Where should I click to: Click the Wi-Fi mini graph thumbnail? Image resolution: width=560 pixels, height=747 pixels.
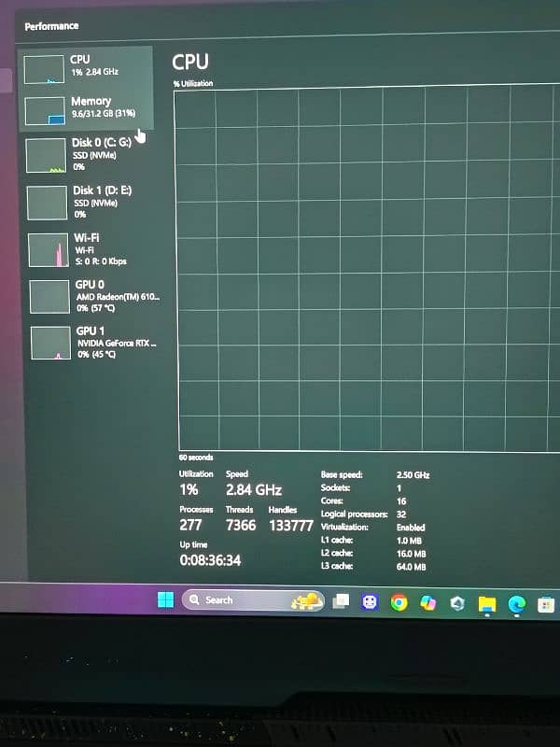click(49, 249)
